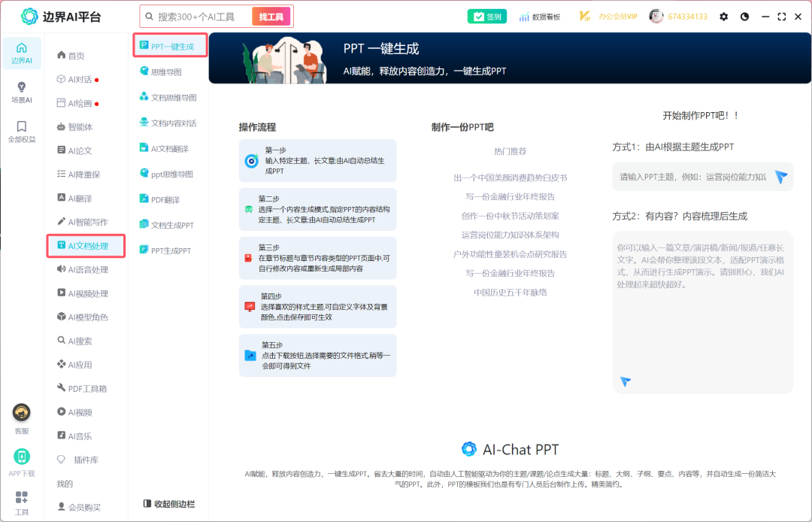Screen dimensions: 812x522
Task: Select AI文档处理 in the left menu
Action: pos(87,246)
